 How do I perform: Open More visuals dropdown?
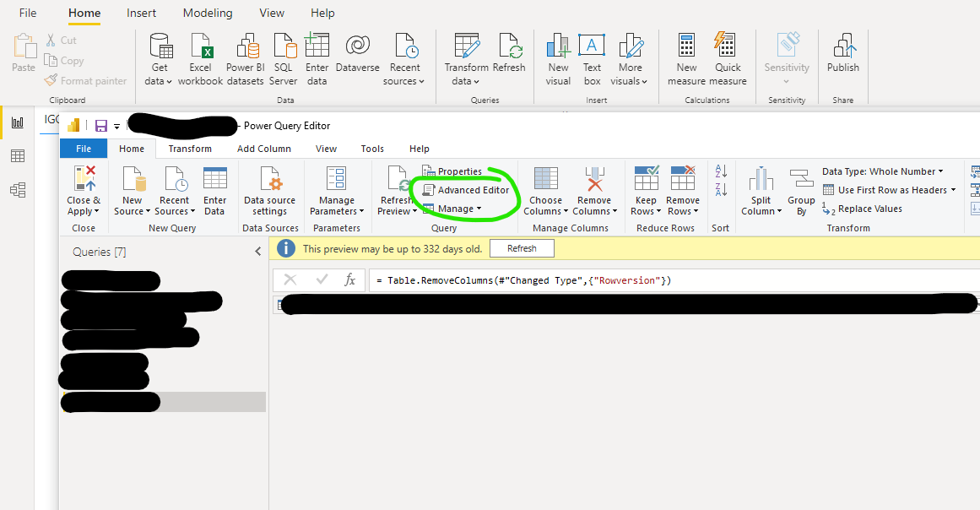630,59
